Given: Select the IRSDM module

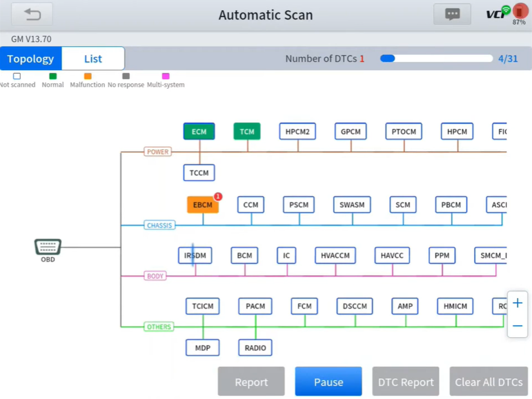Looking at the screenshot, I should click(x=195, y=255).
